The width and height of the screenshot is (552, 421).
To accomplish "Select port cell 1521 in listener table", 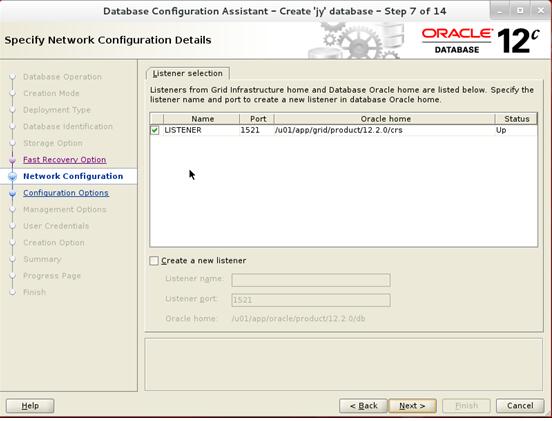I will tap(257, 130).
